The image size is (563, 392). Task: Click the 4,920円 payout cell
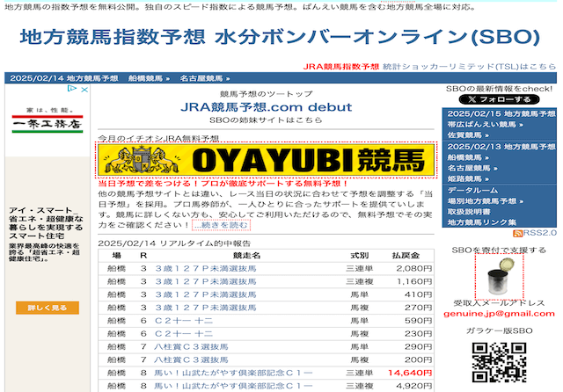[x=414, y=386]
